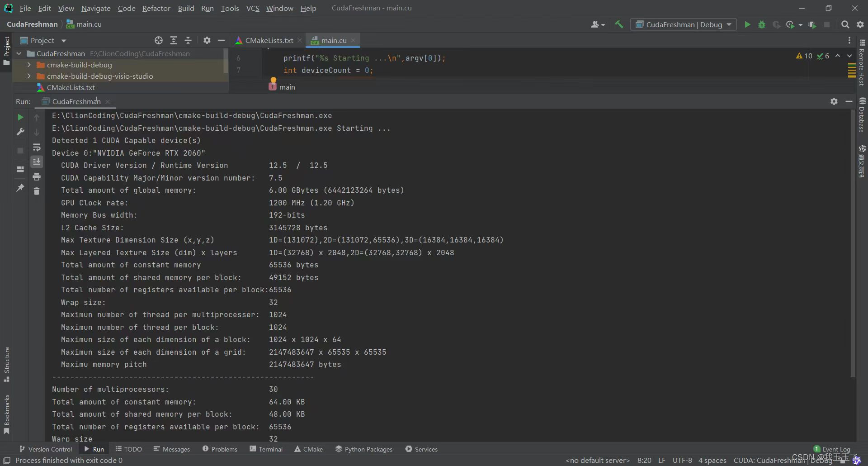Click the user account icon dropdown
868x466 pixels.
(x=598, y=24)
